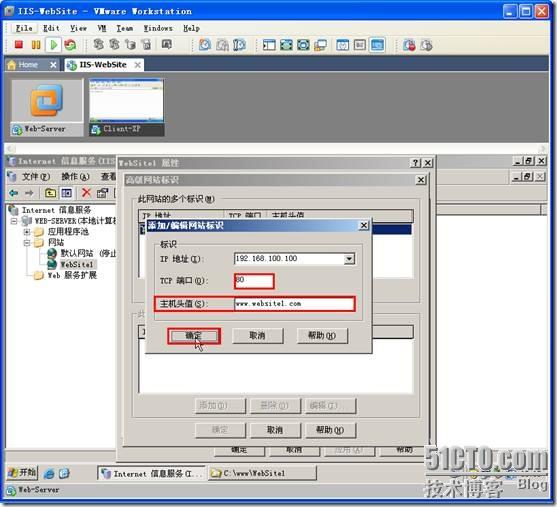Click the IIS show/hide console tree icon
This screenshot has width=557, height=507.
click(66, 193)
